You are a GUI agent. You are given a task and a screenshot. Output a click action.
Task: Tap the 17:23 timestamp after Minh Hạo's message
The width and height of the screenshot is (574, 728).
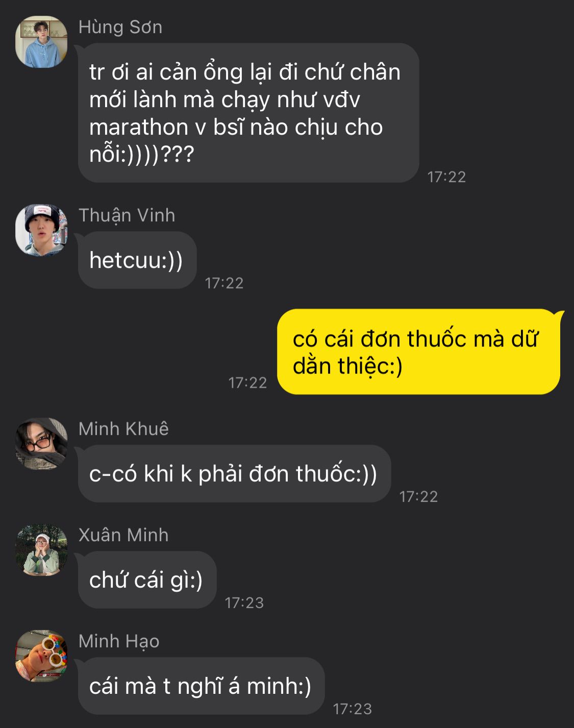pyautogui.click(x=352, y=709)
